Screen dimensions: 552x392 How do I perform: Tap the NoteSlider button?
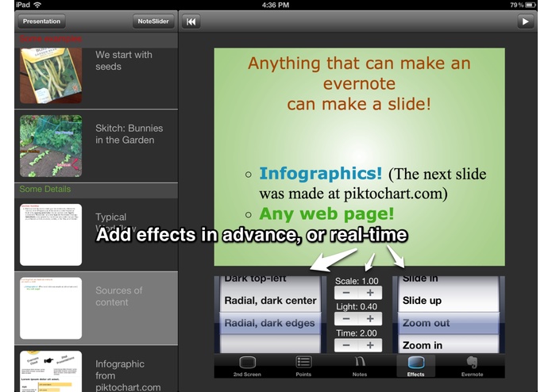pos(153,21)
